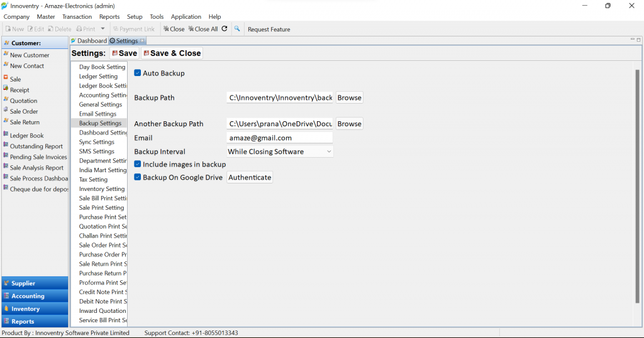This screenshot has height=338, width=644.
Task: Open the Application menu
Action: pos(186,17)
